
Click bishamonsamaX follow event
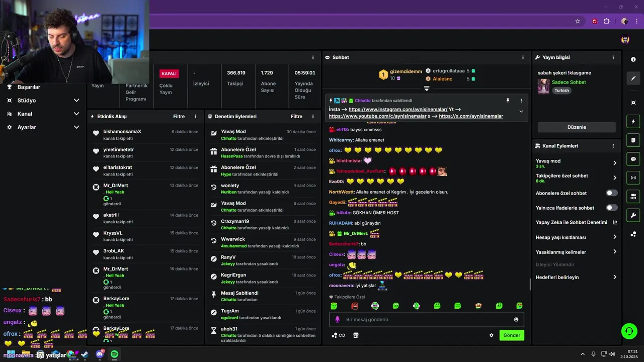pyautogui.click(x=145, y=135)
